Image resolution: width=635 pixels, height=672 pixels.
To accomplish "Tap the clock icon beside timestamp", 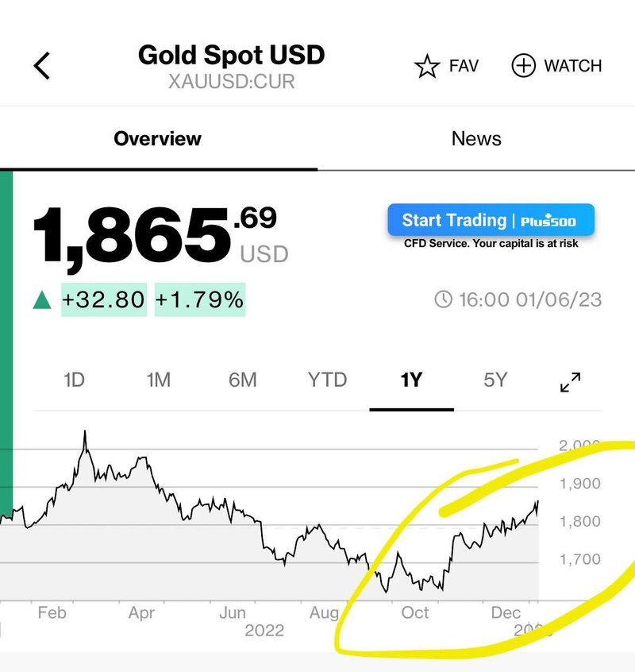I will [443, 299].
